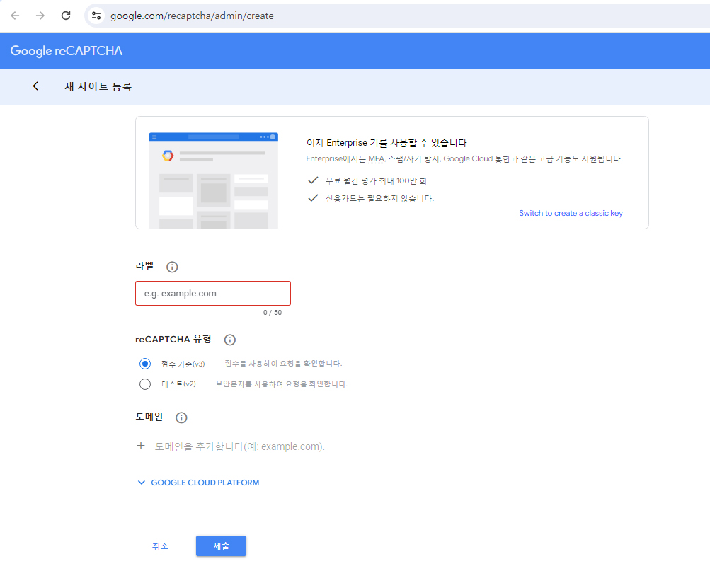The image size is (710, 588).
Task: Click the 취소 button
Action: coord(160,546)
